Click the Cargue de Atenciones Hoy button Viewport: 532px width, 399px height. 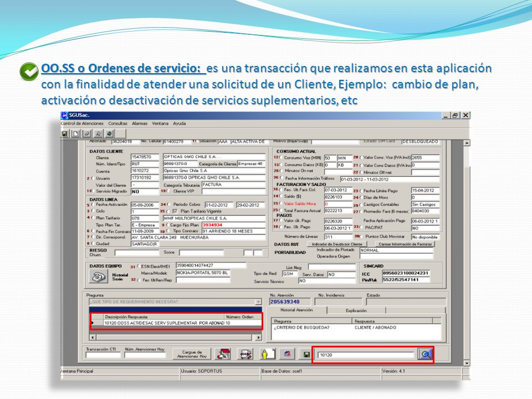tap(192, 354)
